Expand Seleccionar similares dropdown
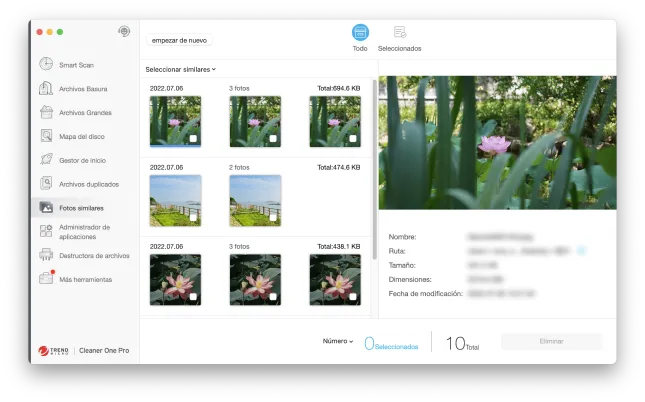The image size is (645, 402). [181, 69]
